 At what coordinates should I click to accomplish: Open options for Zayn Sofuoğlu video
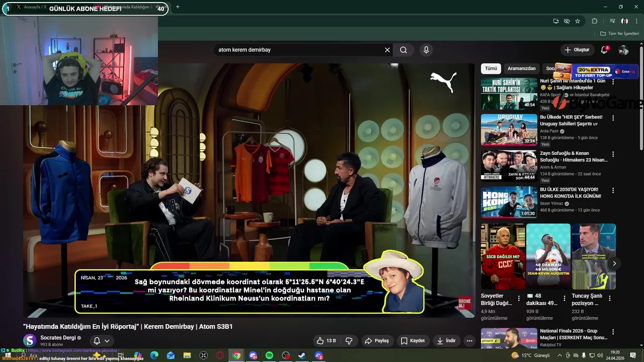click(613, 154)
